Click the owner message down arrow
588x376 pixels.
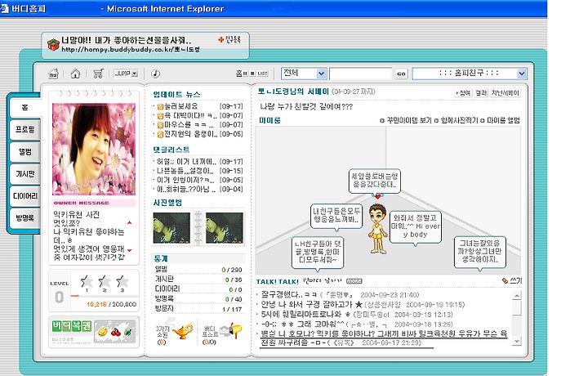(x=130, y=250)
